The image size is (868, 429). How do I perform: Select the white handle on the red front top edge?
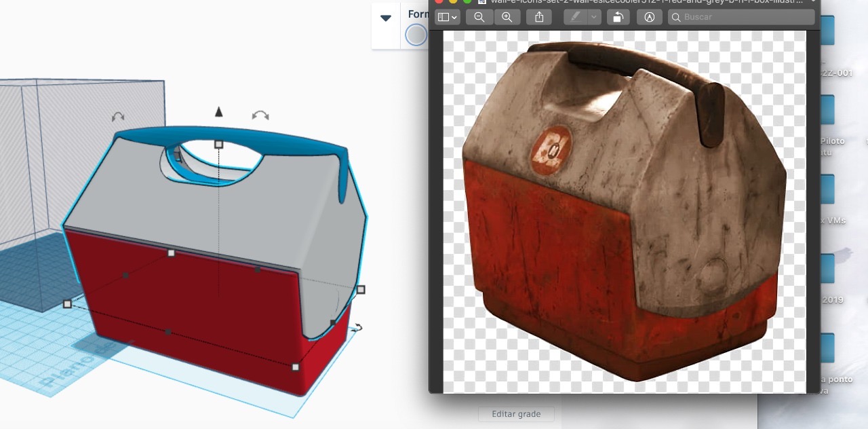[x=171, y=253]
